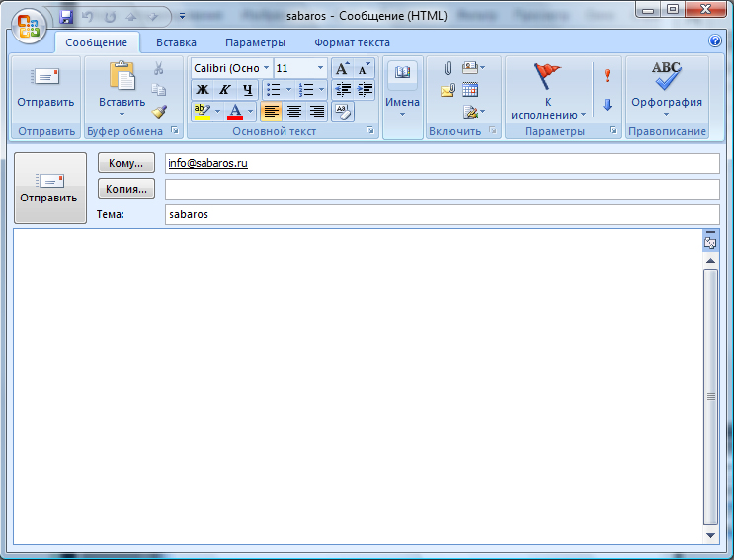Open Help with the question mark icon
The height and width of the screenshot is (560, 734).
click(715, 40)
